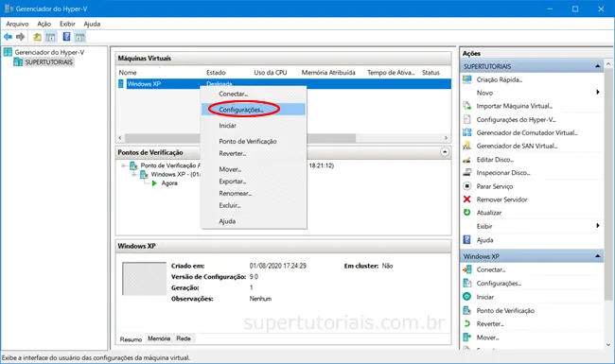Click the red X Remover Servidor icon
Screen dimensions: 615x364
(467, 199)
